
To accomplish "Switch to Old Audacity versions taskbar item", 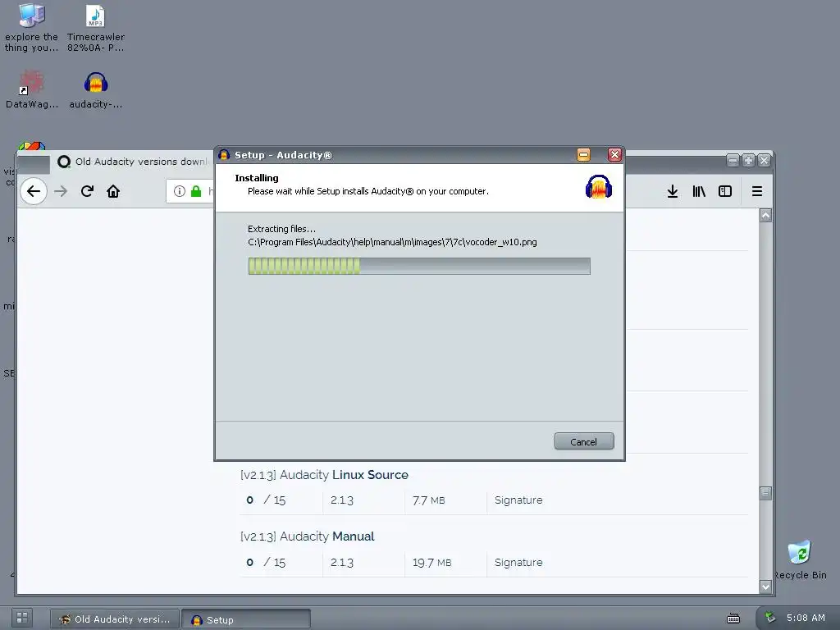I will click(115, 619).
